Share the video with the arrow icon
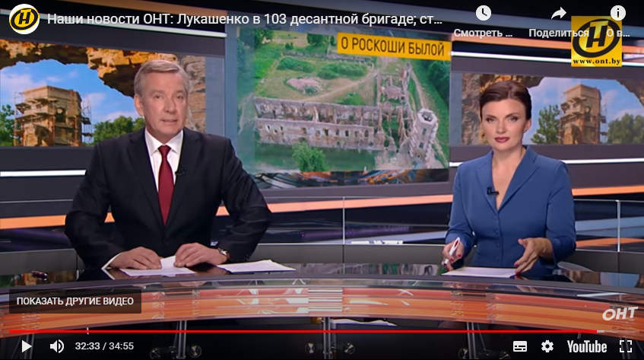644x360 pixels. click(x=559, y=14)
